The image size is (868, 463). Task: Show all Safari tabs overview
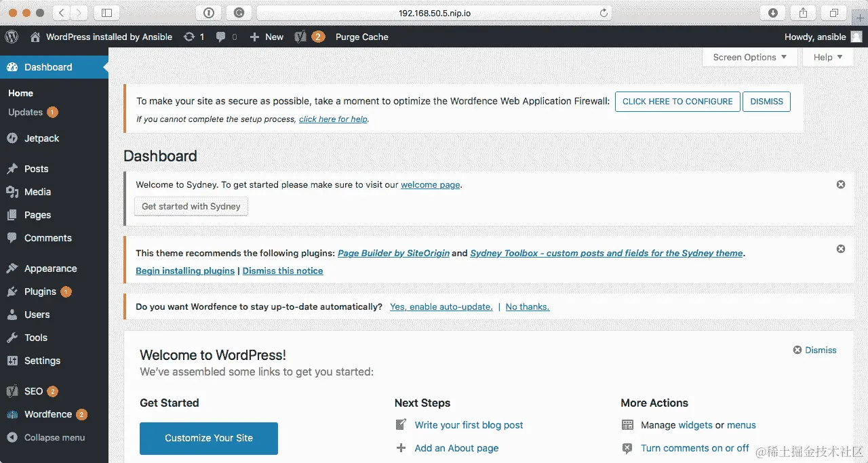tap(833, 13)
